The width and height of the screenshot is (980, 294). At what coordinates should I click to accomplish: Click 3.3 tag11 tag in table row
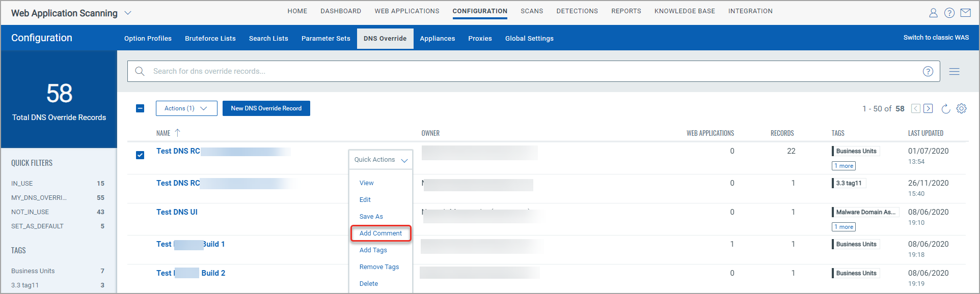[x=849, y=183]
